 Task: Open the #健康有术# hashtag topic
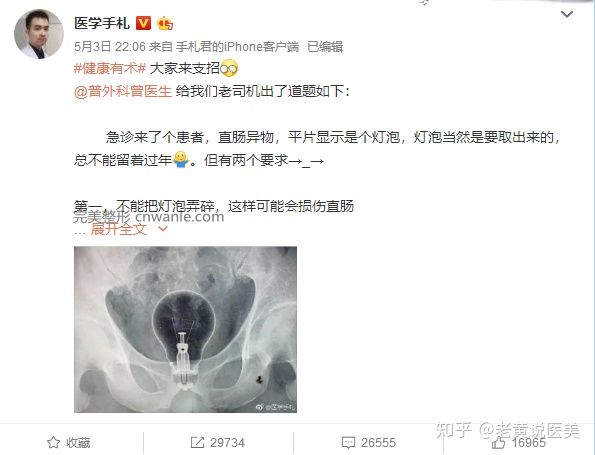click(110, 68)
